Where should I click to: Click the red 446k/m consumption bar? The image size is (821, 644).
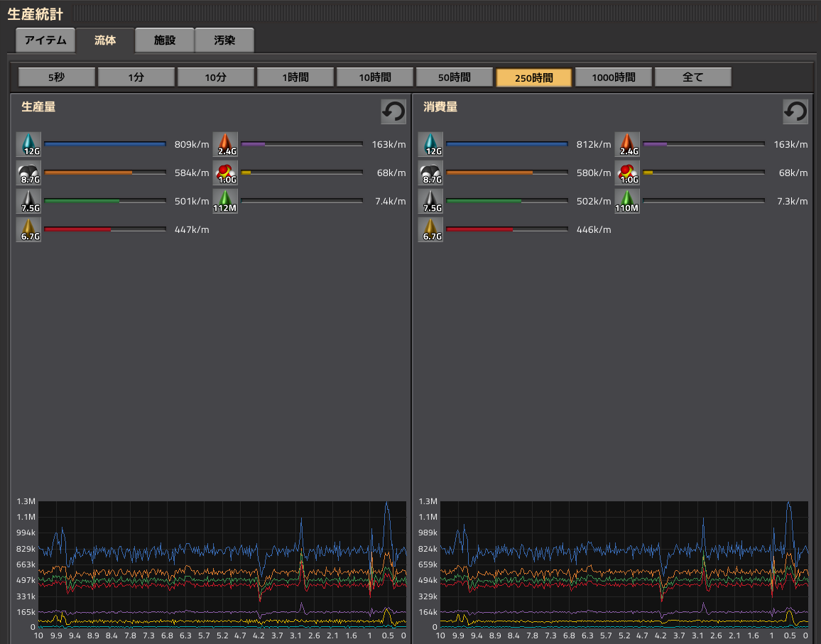507,229
